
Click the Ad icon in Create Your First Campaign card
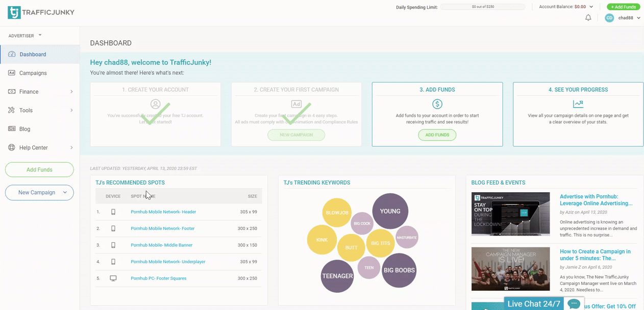coord(296,104)
